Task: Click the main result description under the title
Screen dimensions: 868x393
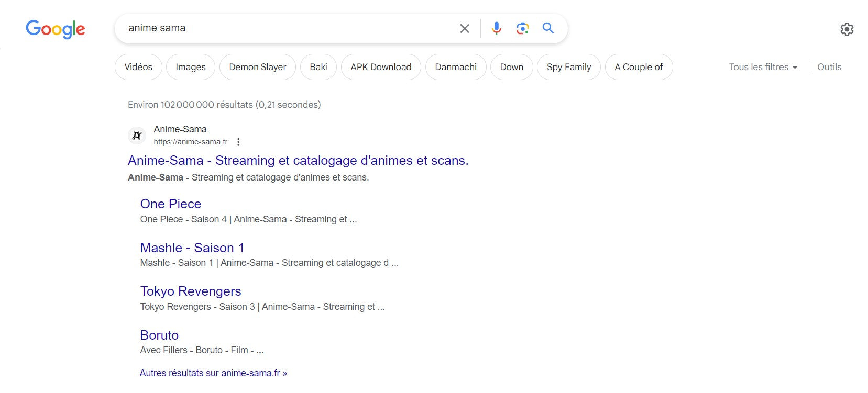Action: [248, 177]
